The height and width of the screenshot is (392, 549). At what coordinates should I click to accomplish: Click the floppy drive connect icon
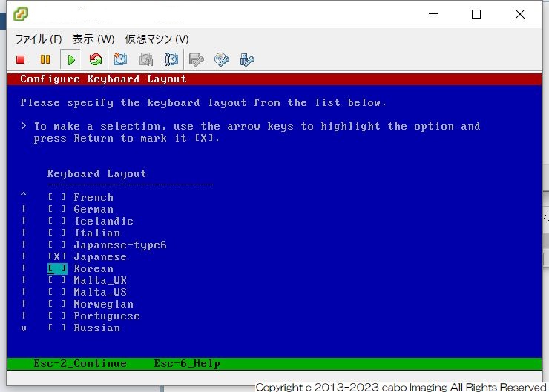tap(197, 60)
